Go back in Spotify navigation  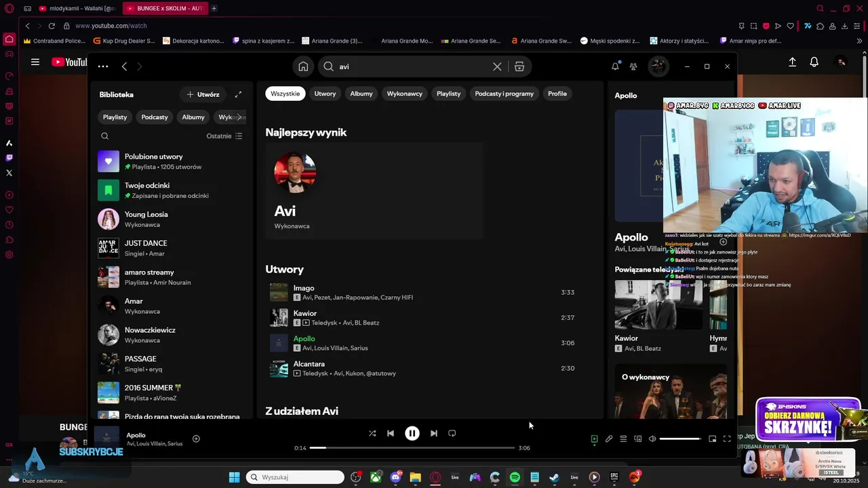124,66
